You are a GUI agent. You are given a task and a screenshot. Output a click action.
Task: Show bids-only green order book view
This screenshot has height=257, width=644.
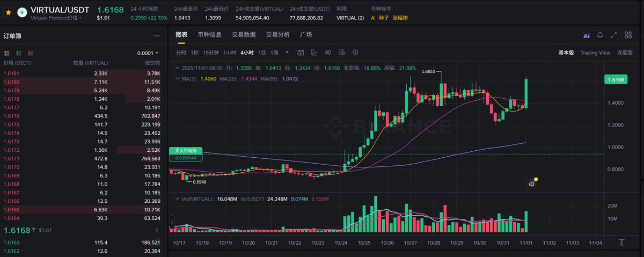18,53
